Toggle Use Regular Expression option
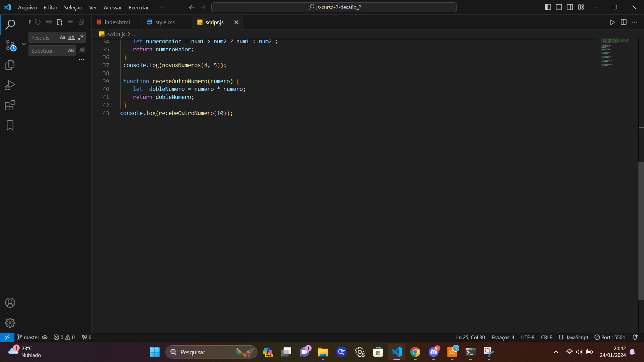644x362 pixels. [x=81, y=37]
